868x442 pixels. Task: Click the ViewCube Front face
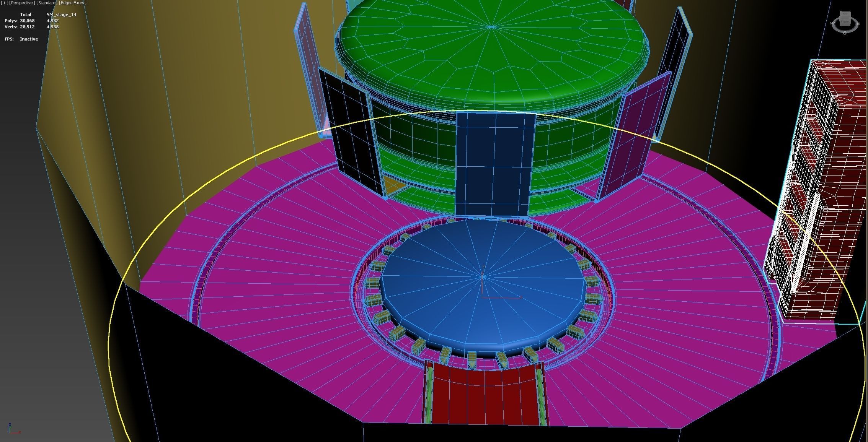845,22
